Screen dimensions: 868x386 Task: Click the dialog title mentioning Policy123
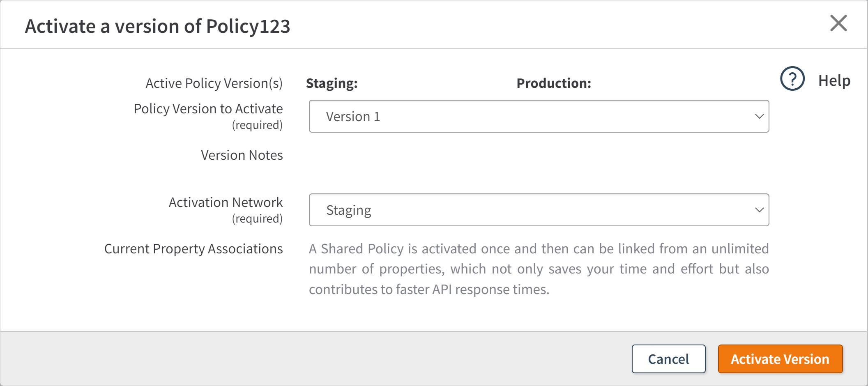point(157,26)
